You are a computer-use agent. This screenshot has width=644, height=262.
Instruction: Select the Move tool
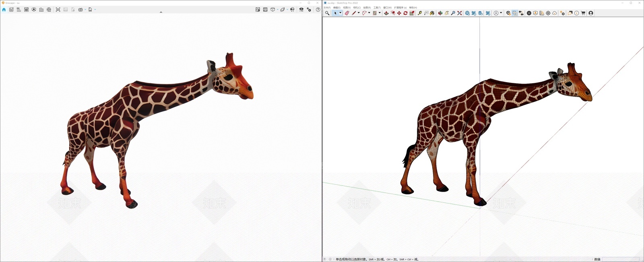click(399, 13)
